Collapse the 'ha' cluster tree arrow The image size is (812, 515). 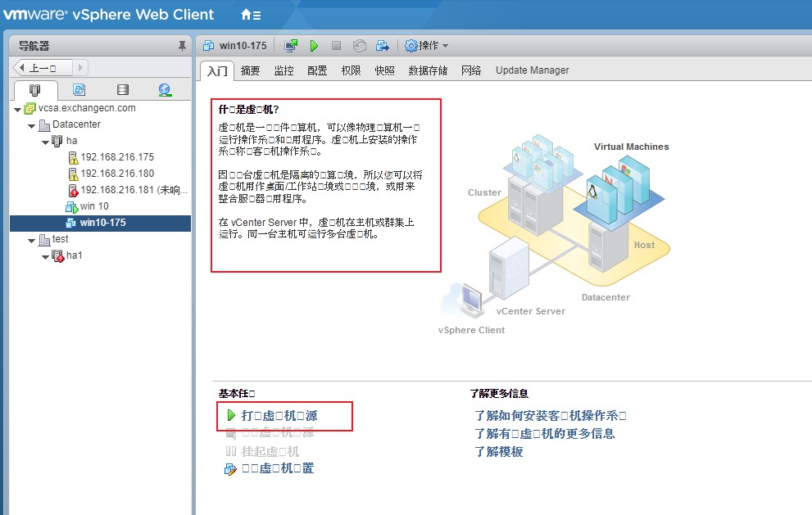tap(46, 142)
